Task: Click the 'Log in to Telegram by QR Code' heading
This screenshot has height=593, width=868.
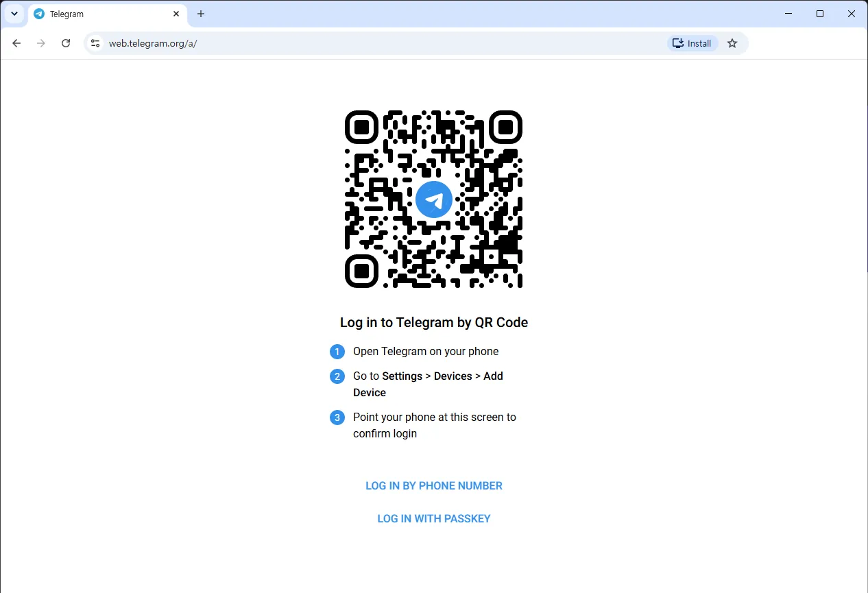Action: click(x=434, y=322)
